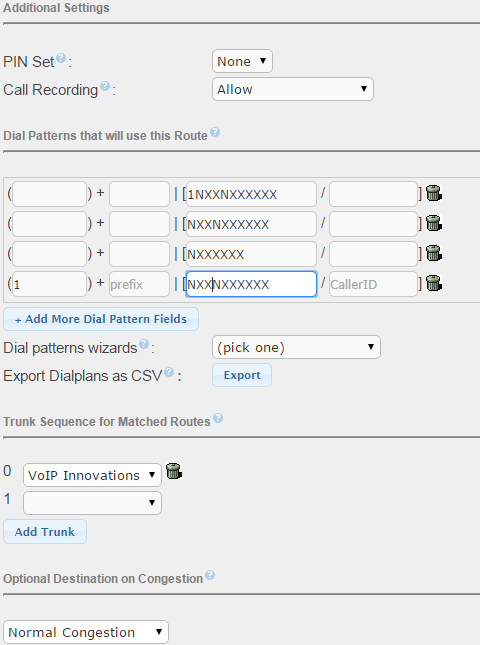View help for Optional Destination on Congestion
480x645 pixels.
(210, 575)
